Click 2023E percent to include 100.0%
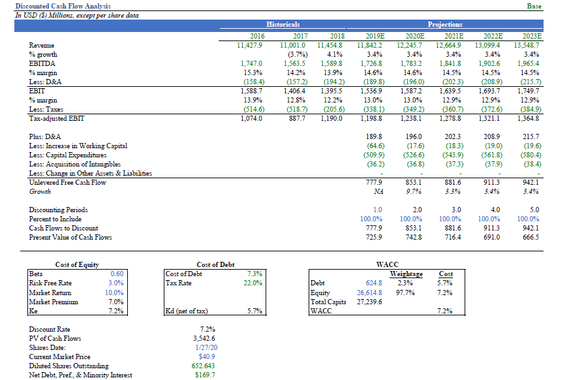 point(528,219)
